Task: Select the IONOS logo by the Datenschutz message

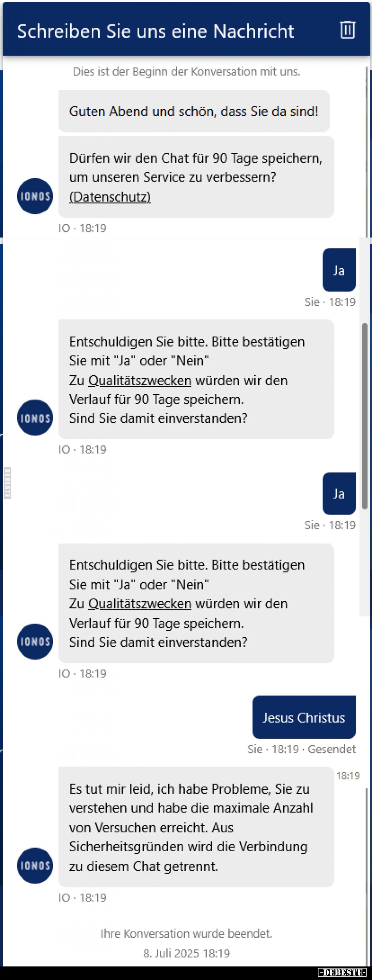Action: [x=34, y=196]
